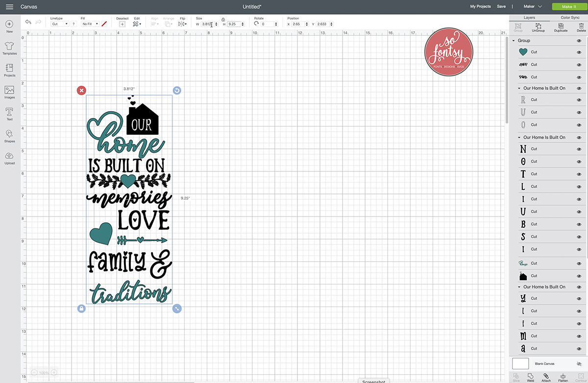Open the Fill dropdown

[90, 24]
